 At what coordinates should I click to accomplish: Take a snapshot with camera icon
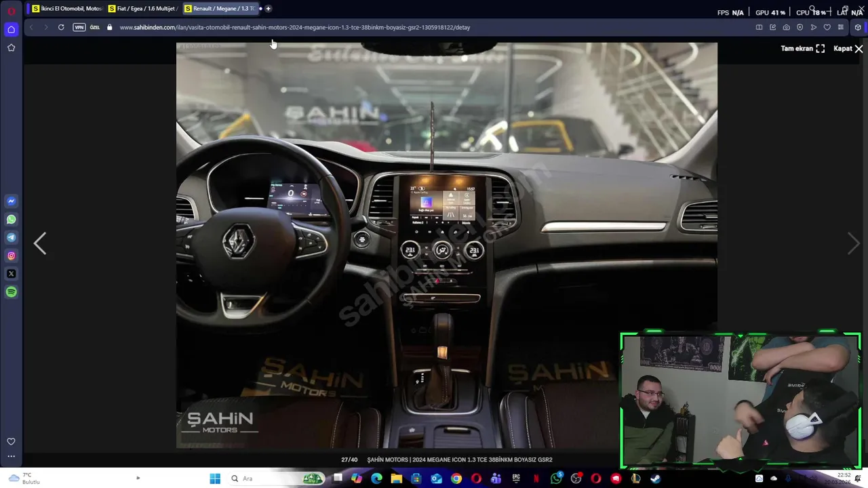tap(786, 27)
